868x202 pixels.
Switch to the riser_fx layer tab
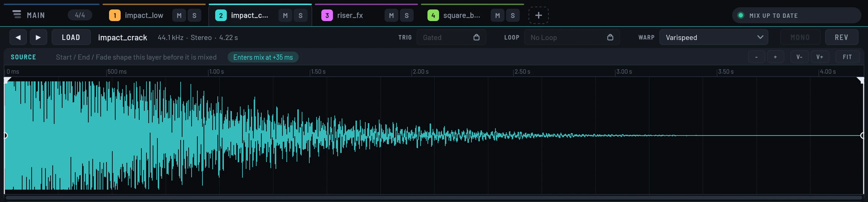pos(366,15)
